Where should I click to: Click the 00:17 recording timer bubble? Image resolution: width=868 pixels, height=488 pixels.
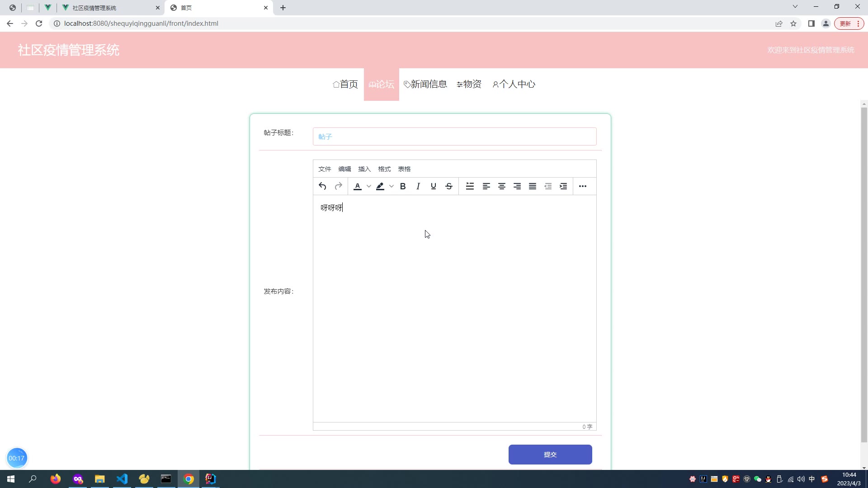(17, 458)
